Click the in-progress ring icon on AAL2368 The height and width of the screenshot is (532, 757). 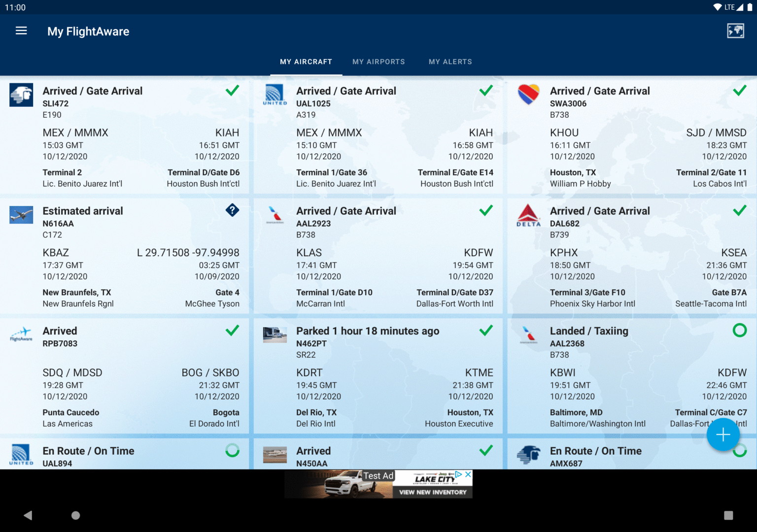(739, 331)
